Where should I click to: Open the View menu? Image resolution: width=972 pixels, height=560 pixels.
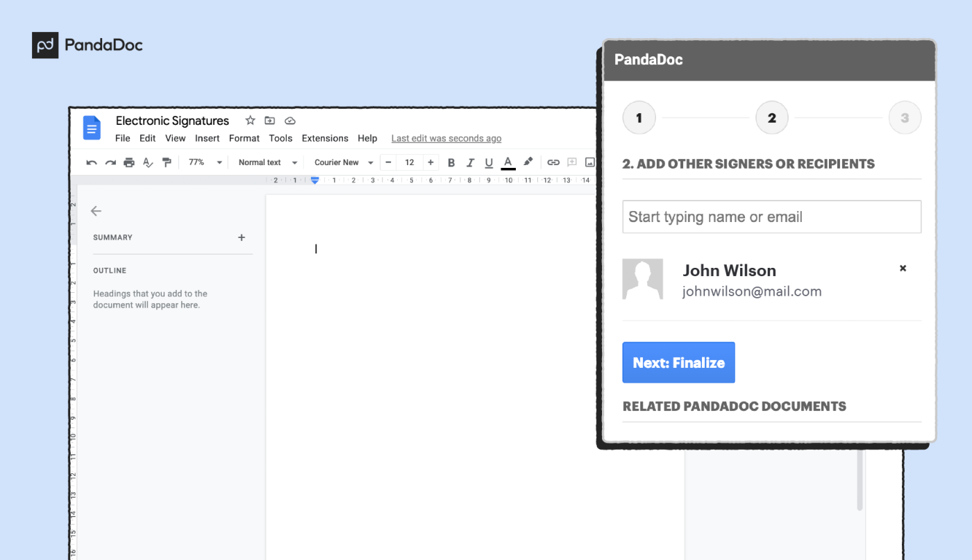175,138
